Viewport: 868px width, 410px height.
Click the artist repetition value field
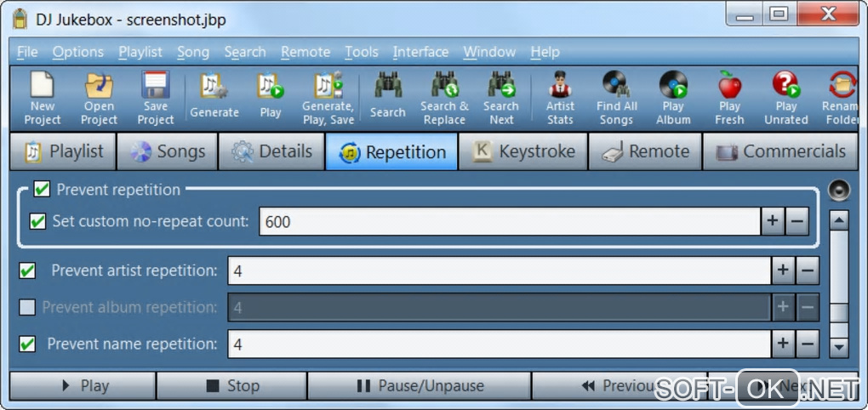(500, 271)
